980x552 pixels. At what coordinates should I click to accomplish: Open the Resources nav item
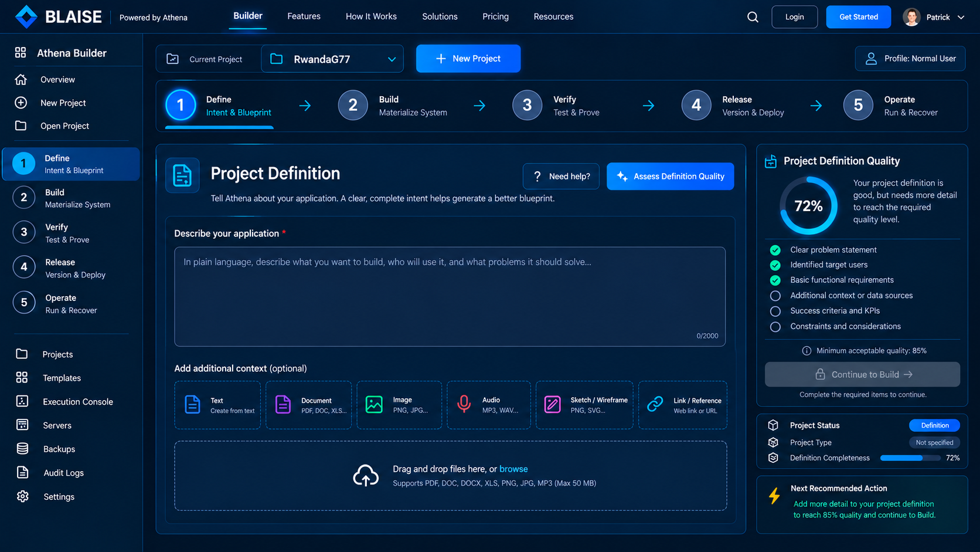553,16
